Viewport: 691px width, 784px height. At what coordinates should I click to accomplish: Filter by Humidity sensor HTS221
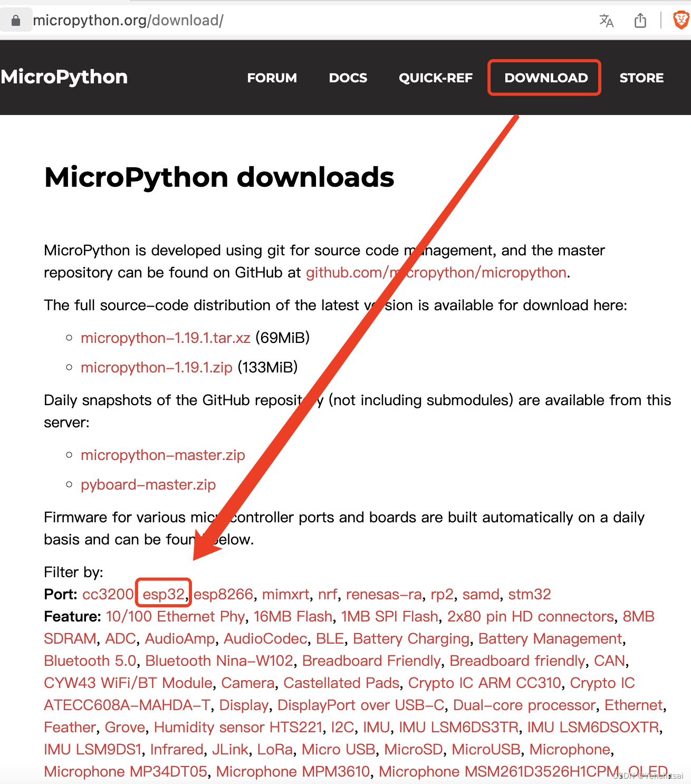(238, 728)
